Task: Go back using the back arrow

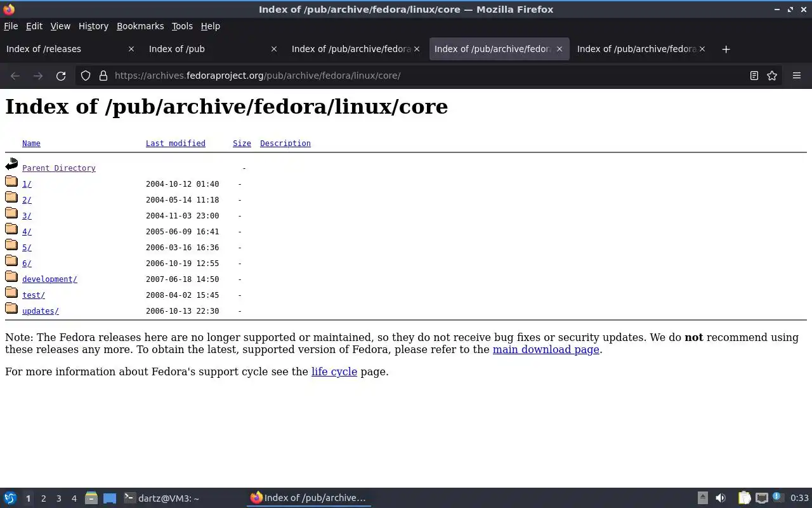Action: point(15,76)
